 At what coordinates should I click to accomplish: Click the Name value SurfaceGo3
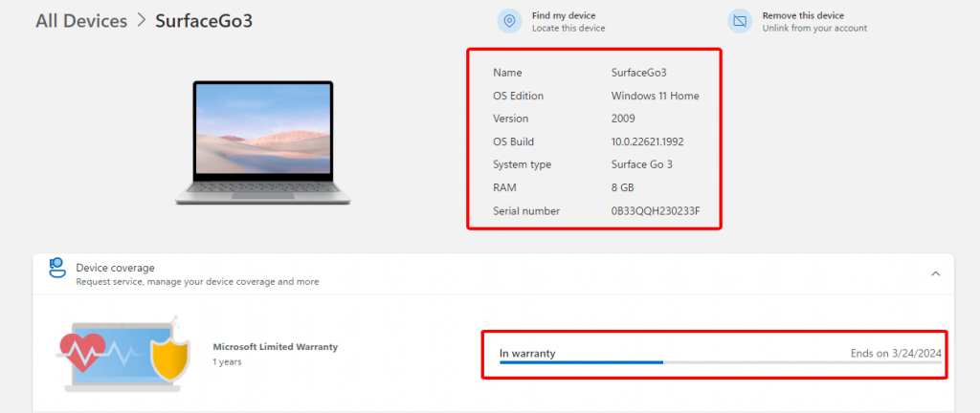[638, 73]
